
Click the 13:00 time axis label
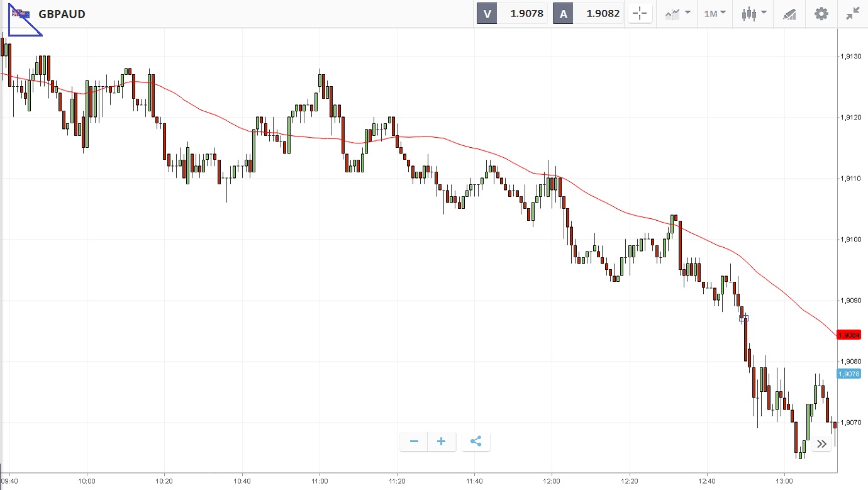784,481
